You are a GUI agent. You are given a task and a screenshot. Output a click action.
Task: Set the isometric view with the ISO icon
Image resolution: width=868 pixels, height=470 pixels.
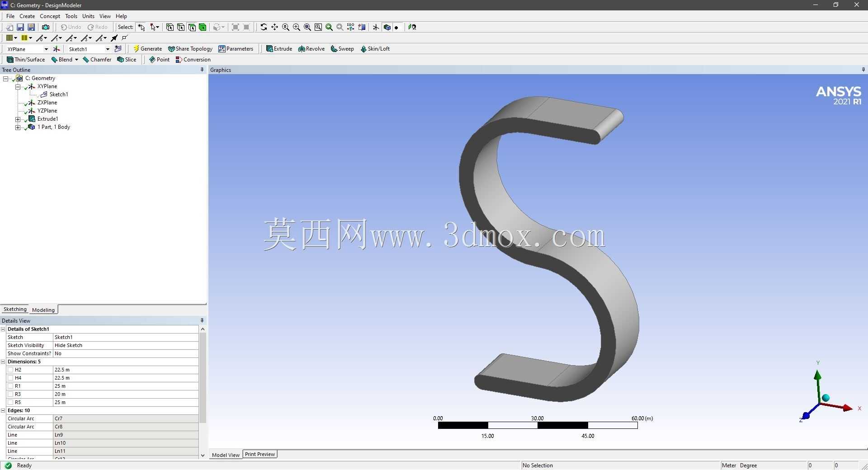[x=351, y=27]
